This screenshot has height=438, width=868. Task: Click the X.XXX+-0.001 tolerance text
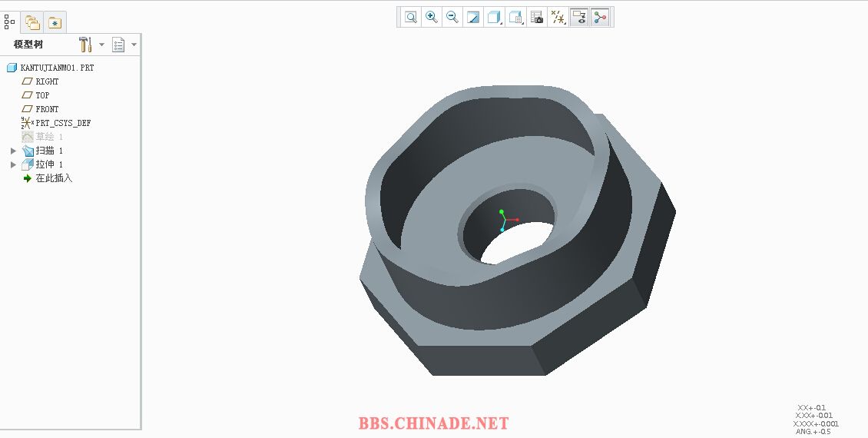[816, 423]
